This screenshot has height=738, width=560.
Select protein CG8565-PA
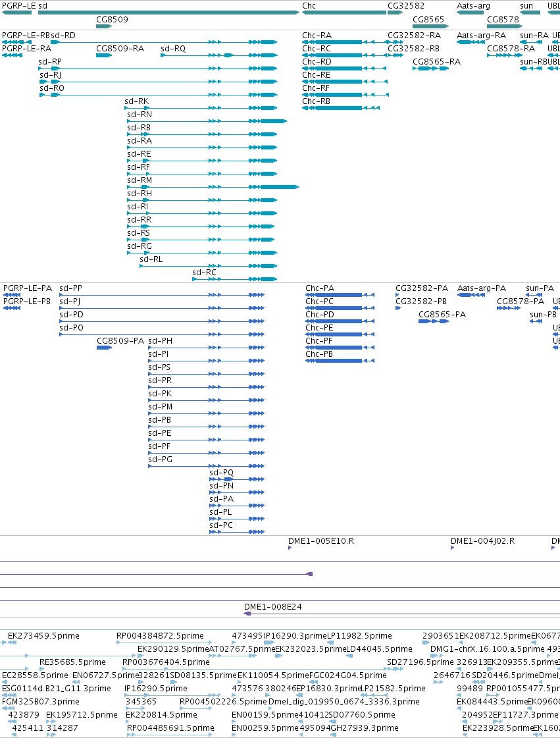pos(434,321)
